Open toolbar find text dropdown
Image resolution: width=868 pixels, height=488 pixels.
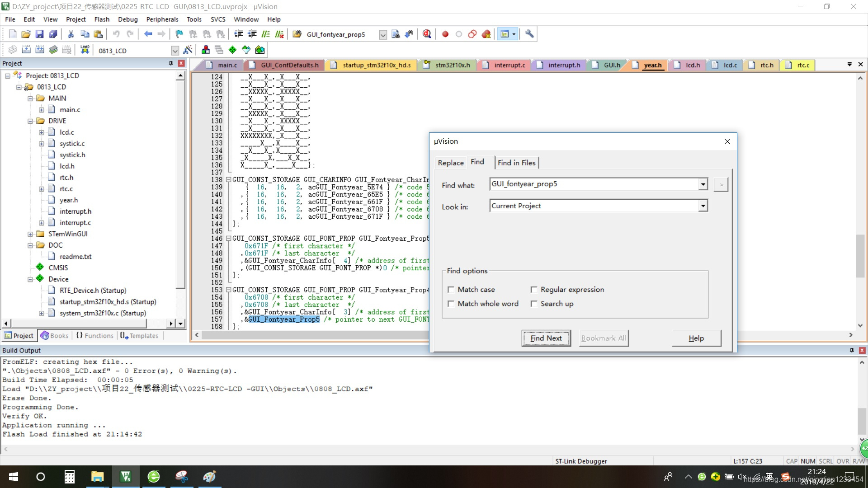click(x=382, y=35)
